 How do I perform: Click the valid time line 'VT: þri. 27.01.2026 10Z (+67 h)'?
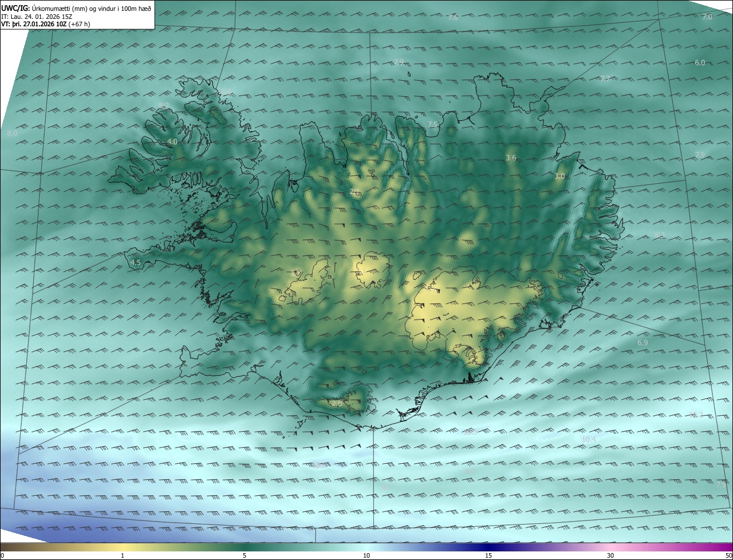(46, 24)
